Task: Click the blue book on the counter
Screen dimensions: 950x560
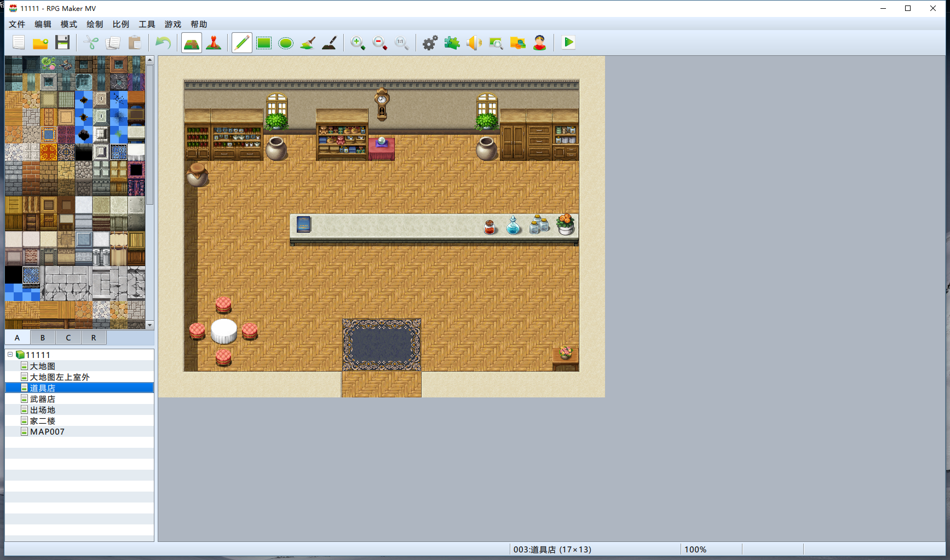Action: 304,224
